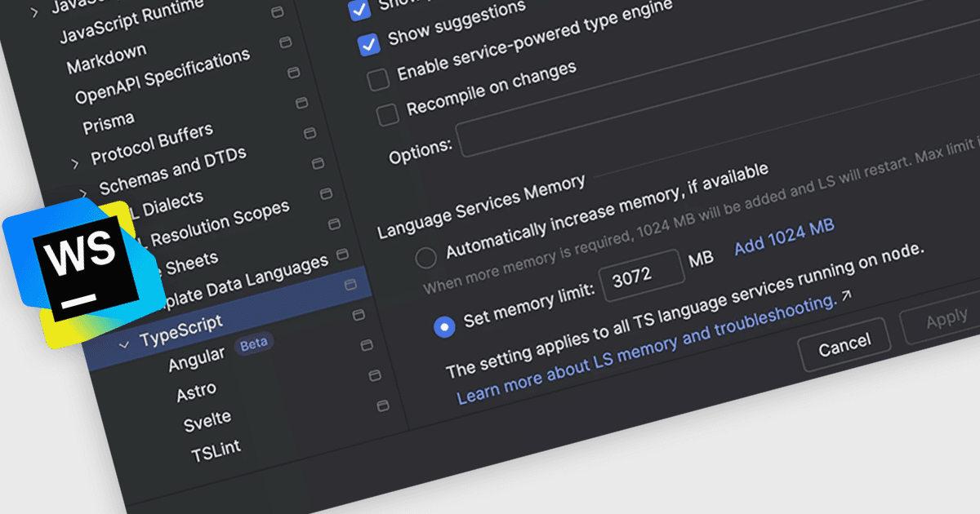Open Schemas and DTDs settings

coord(172,171)
